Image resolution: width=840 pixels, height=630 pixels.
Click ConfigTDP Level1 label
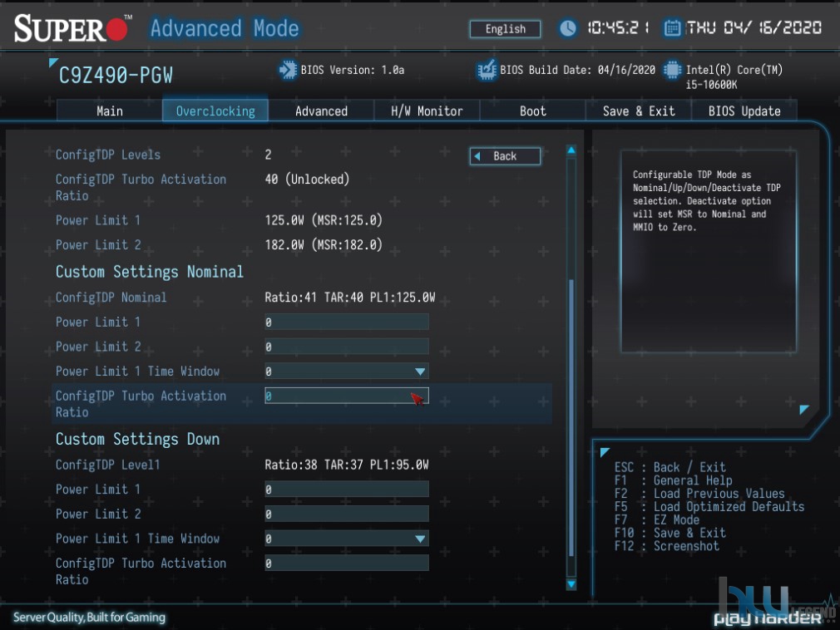[x=107, y=465]
